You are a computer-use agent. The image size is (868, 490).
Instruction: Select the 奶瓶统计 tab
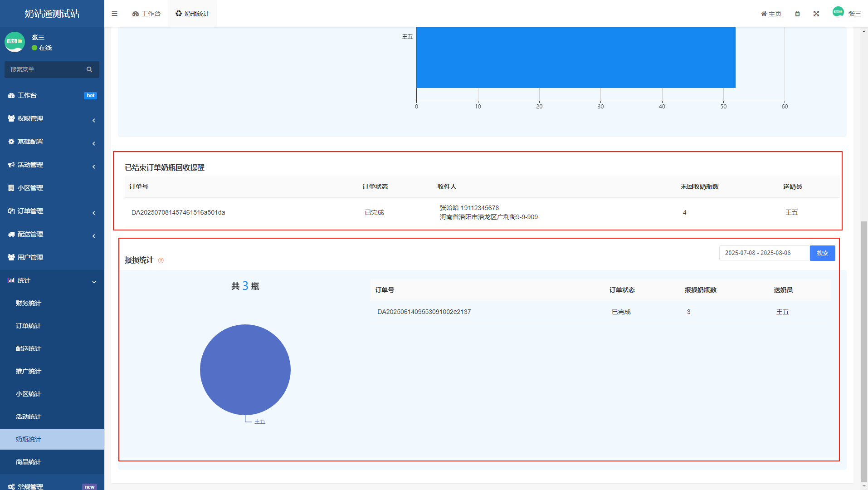tap(192, 14)
